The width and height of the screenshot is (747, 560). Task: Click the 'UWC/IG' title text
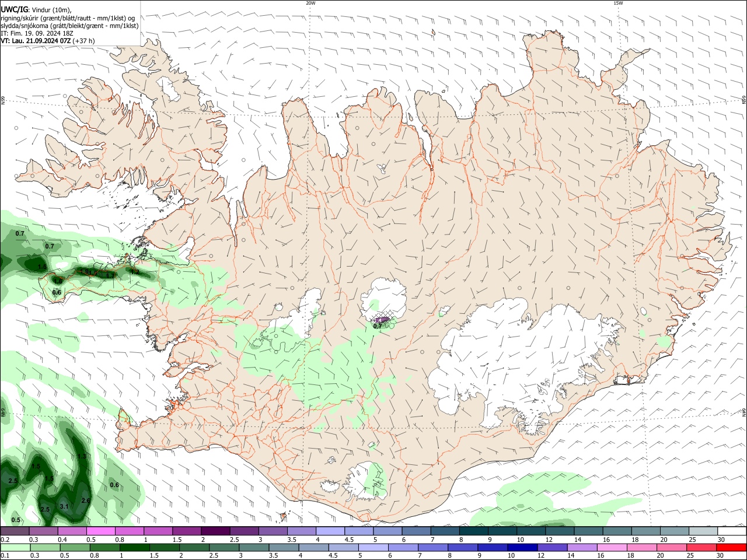15,10
